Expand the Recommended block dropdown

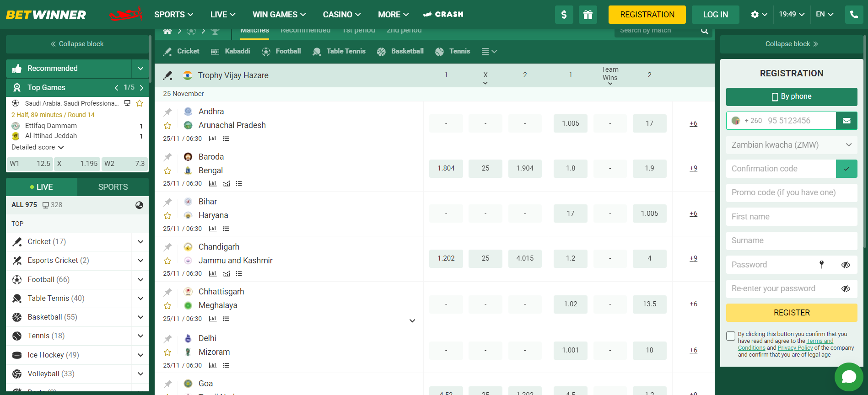(140, 68)
